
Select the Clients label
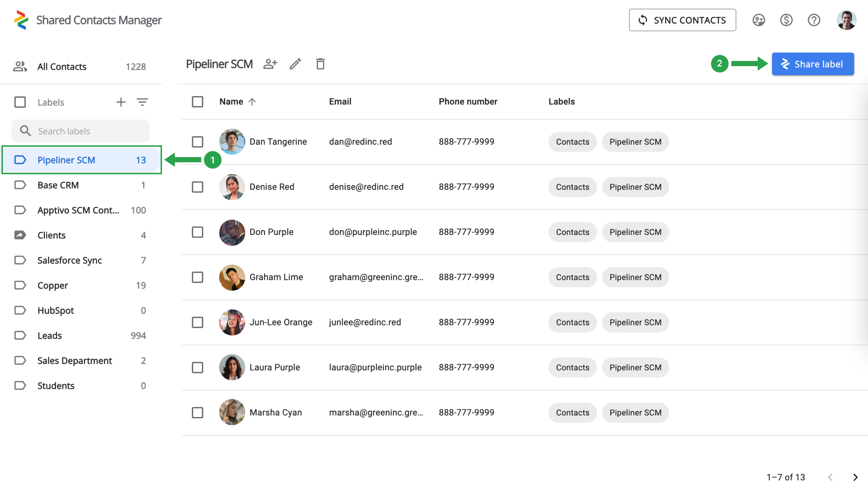click(x=81, y=235)
